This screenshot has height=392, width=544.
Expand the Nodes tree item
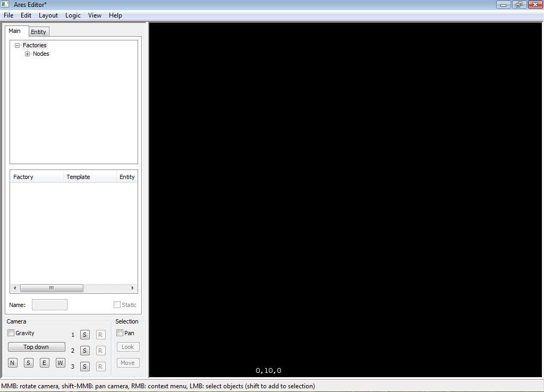pyautogui.click(x=28, y=54)
